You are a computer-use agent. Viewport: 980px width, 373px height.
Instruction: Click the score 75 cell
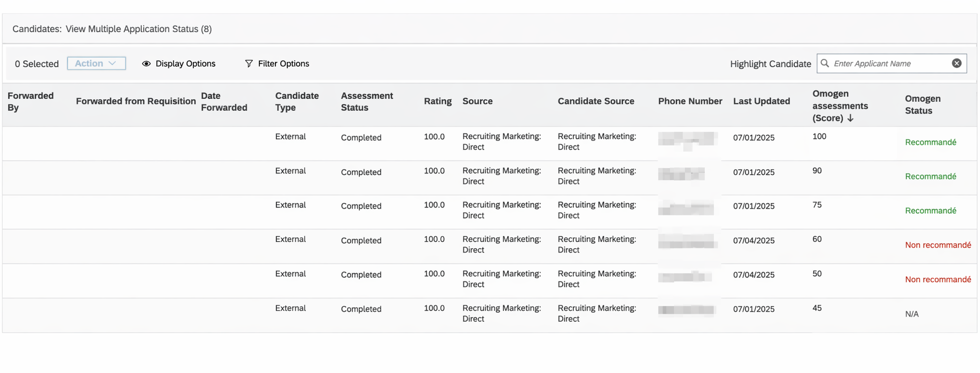coord(817,205)
